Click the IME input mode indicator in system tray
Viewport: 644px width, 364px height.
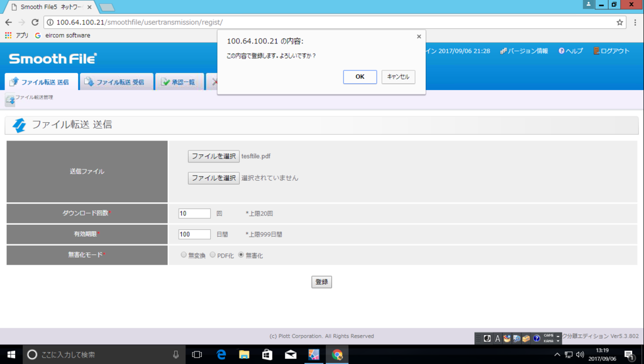coord(497,338)
